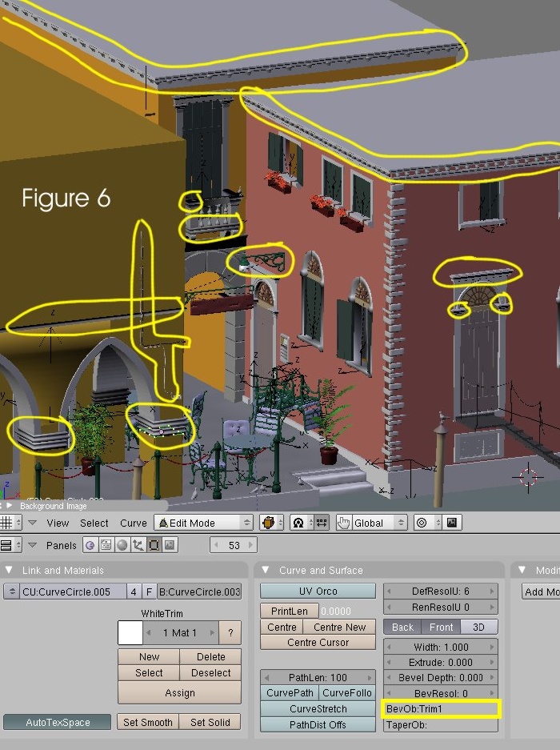Toggle Back face fill
Image resolution: width=560 pixels, height=750 pixels.
coord(402,627)
